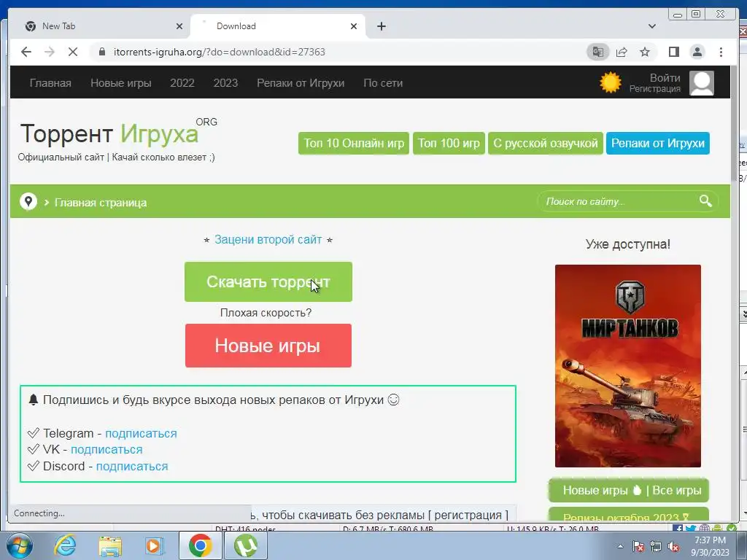747x560 pixels.
Task: Switch to uTorrent from the taskbar
Action: point(245,545)
